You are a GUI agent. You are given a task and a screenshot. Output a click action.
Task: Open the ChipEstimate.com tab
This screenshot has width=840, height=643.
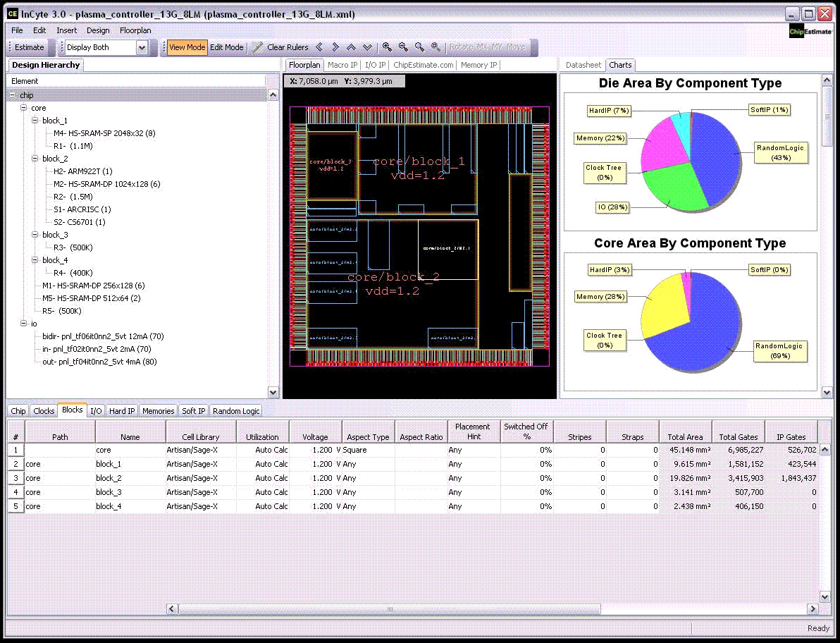pyautogui.click(x=424, y=65)
